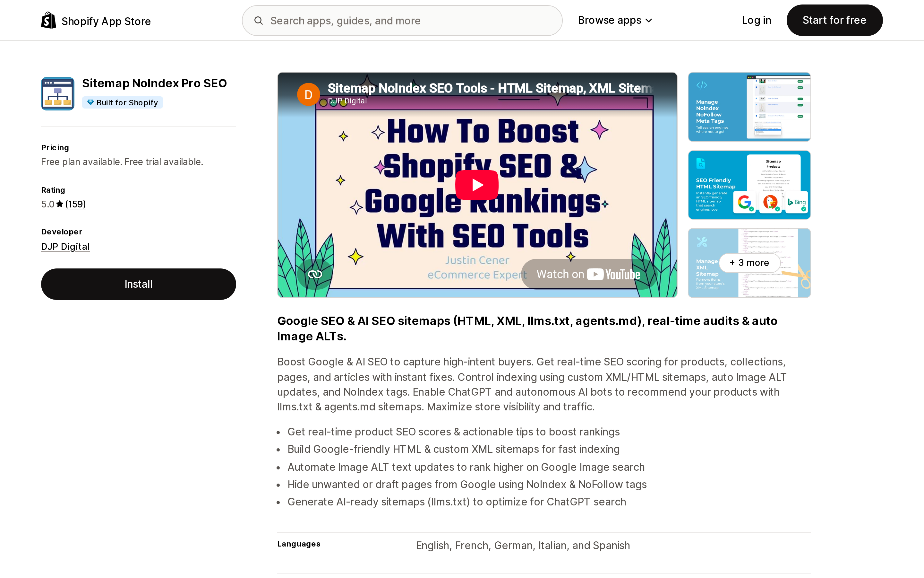Click the rating star icon
The height and width of the screenshot is (578, 924).
[60, 204]
